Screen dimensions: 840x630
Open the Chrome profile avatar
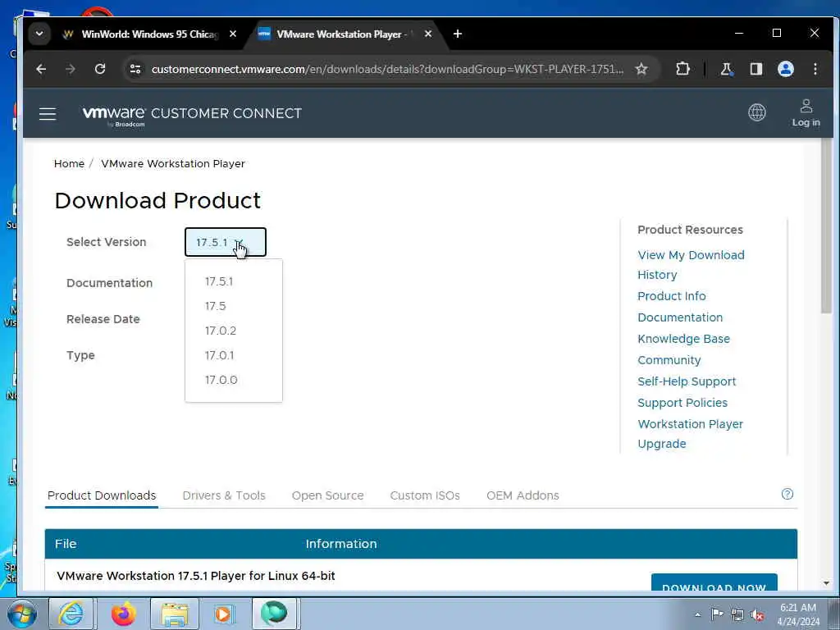[x=785, y=69]
